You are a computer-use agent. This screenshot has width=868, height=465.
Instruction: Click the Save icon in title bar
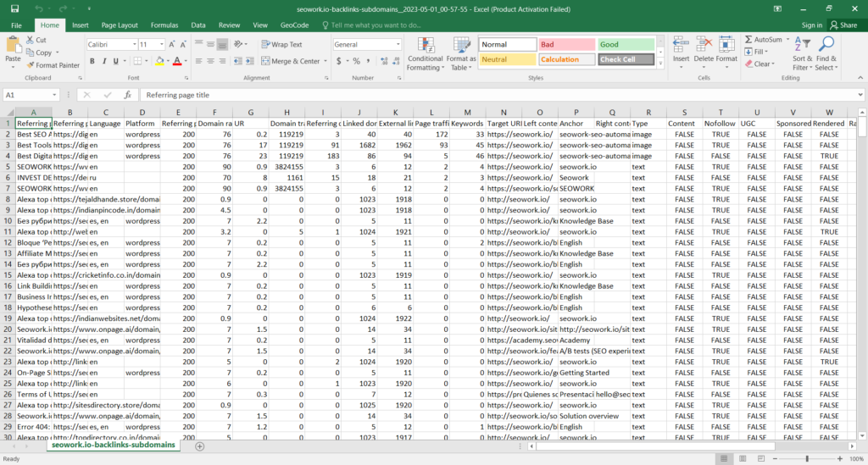14,8
